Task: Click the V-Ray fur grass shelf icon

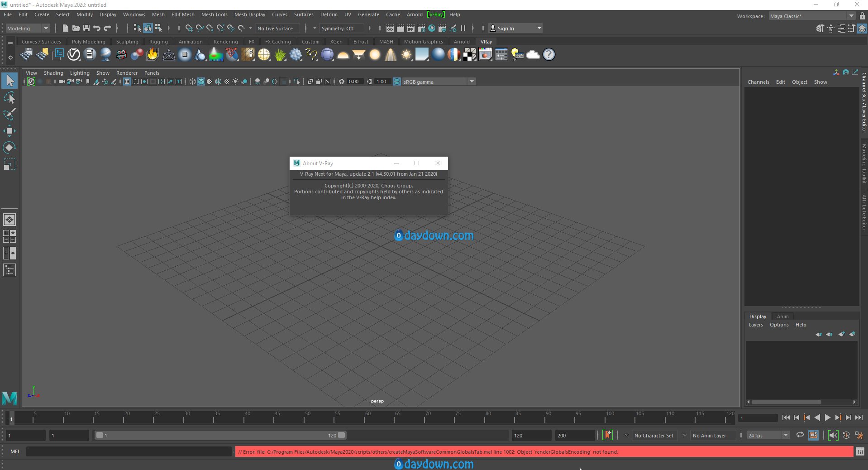Action: tap(280, 55)
